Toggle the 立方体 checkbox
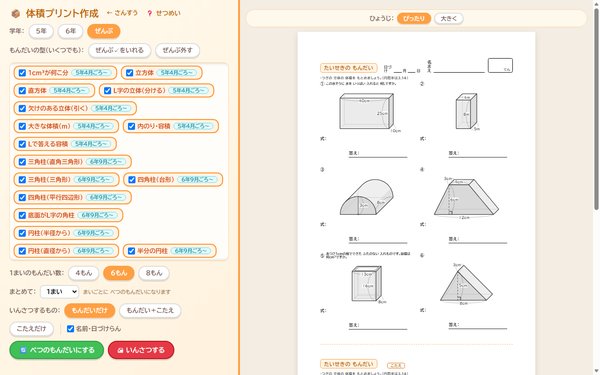Viewport: 600px width, 375px height. coord(129,73)
